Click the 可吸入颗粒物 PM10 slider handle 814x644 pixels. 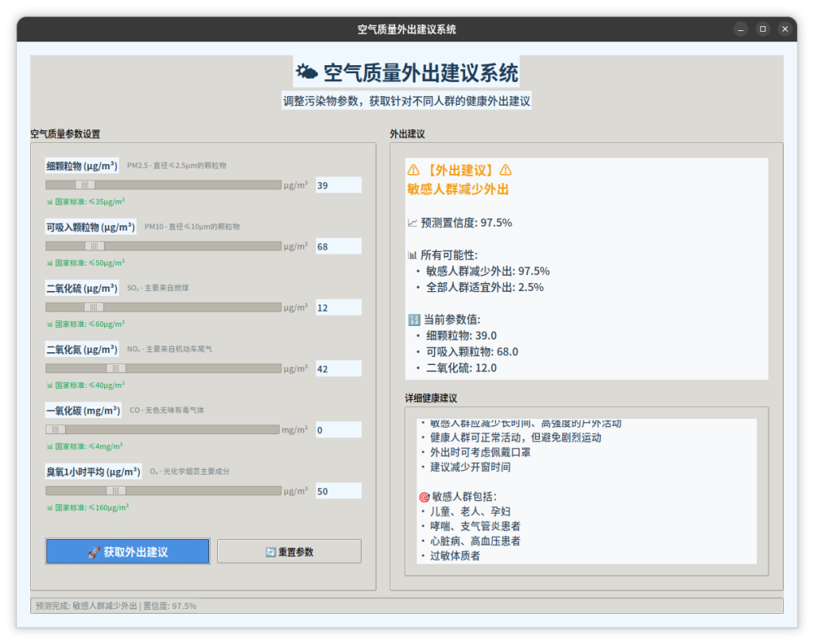pos(95,246)
